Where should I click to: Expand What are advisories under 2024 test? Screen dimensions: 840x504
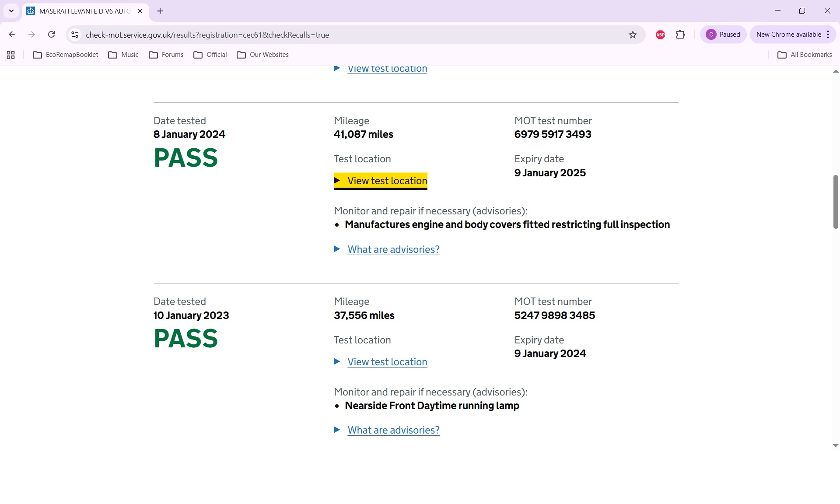(x=393, y=249)
